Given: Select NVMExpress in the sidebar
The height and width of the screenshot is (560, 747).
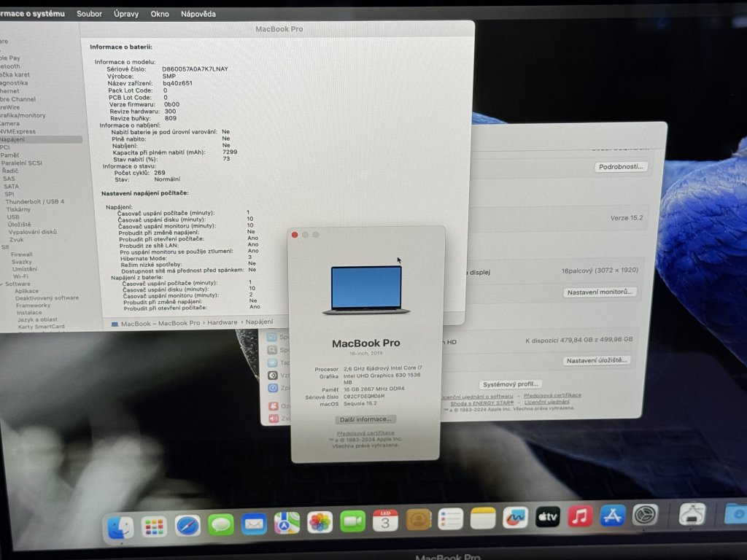Looking at the screenshot, I should pyautogui.click(x=18, y=131).
